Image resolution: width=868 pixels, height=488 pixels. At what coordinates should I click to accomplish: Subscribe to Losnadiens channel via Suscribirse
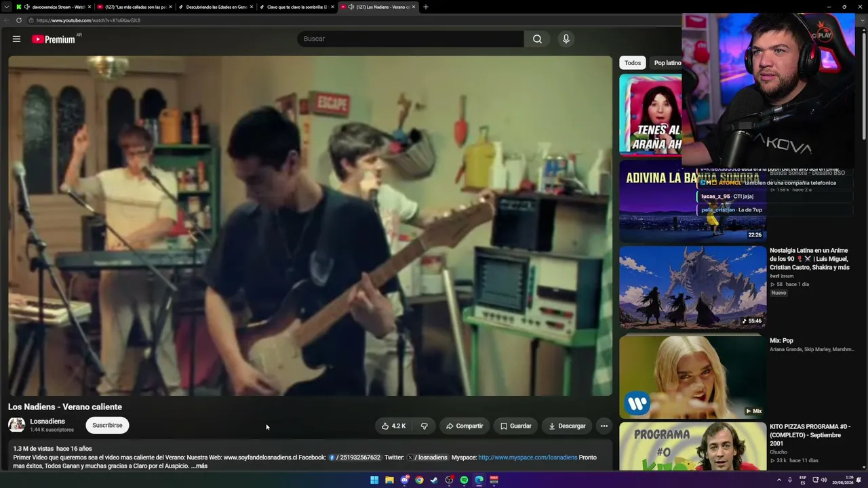(x=107, y=426)
